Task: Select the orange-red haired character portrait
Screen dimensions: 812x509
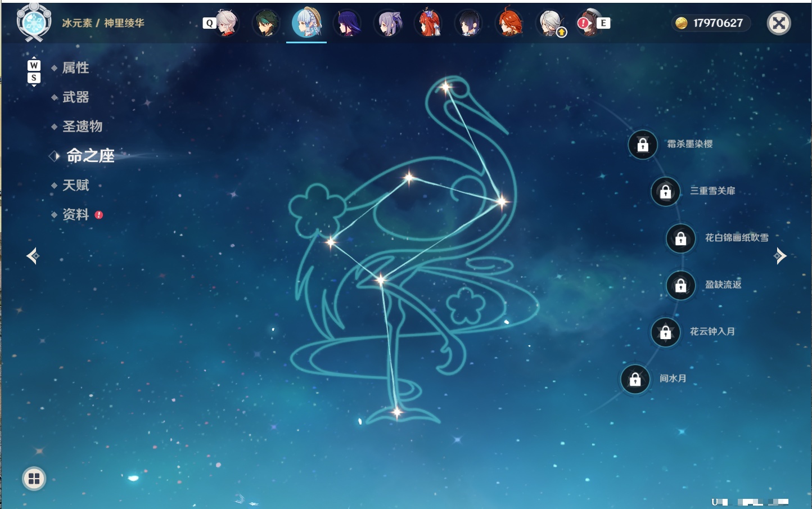Action: (509, 23)
